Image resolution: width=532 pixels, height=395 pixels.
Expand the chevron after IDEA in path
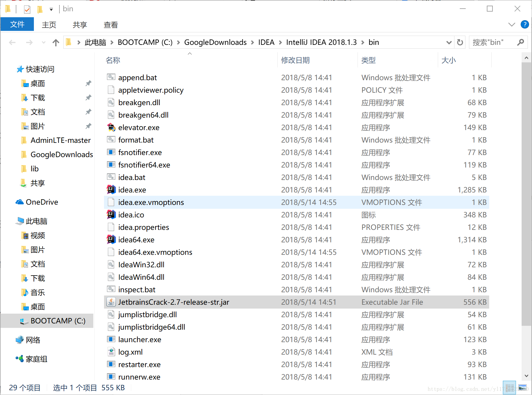(280, 42)
